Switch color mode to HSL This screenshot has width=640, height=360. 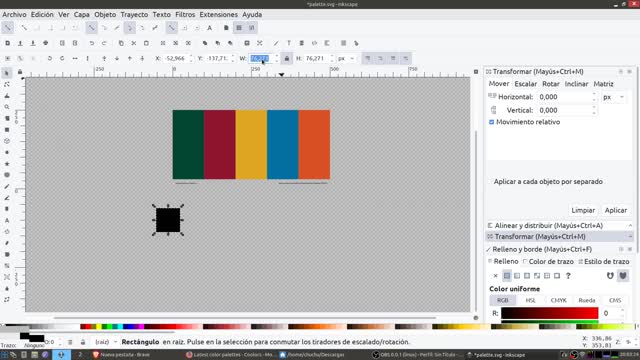click(530, 300)
